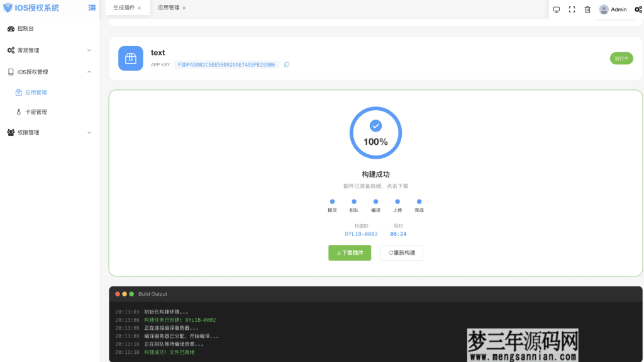This screenshot has height=362, width=644.
Task: Click the 上传 step dot
Action: 397,201
